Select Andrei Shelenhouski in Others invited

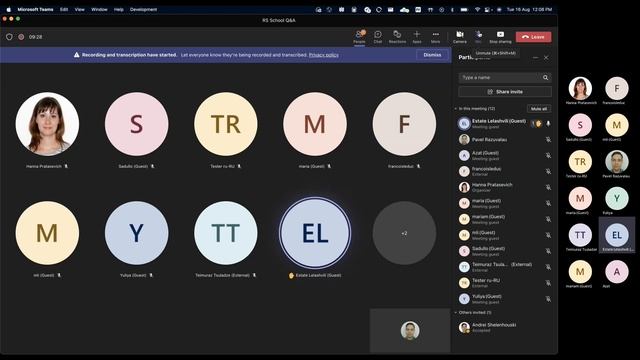pos(505,327)
